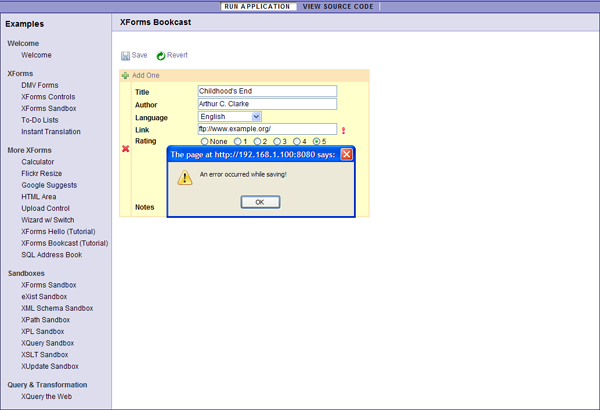Switch to Run Application tab
This screenshot has height=410, width=600.
click(x=257, y=6)
